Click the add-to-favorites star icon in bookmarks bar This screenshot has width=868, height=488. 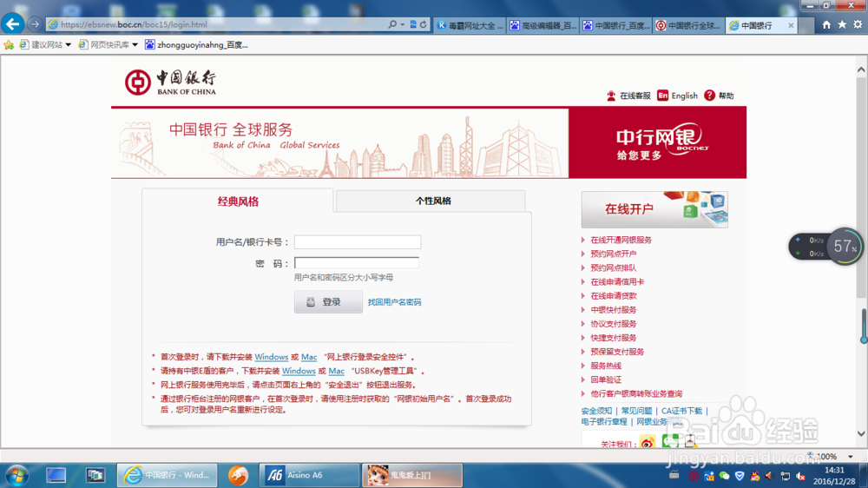click(x=9, y=45)
